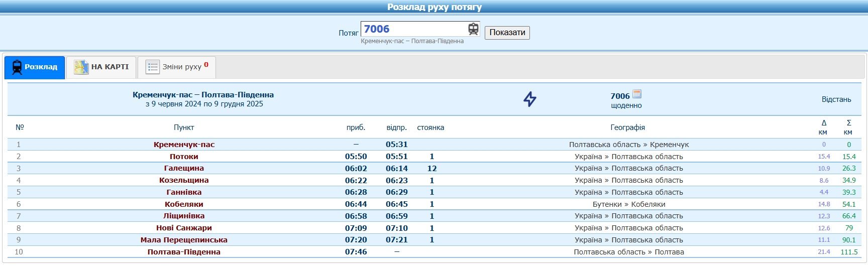
Task: Click the Ліщинівка station name
Action: [x=184, y=216]
